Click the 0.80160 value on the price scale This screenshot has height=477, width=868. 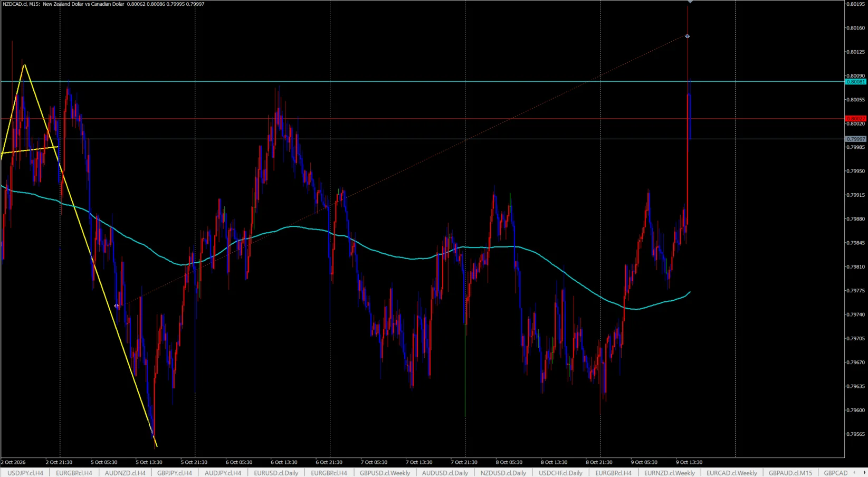point(855,28)
